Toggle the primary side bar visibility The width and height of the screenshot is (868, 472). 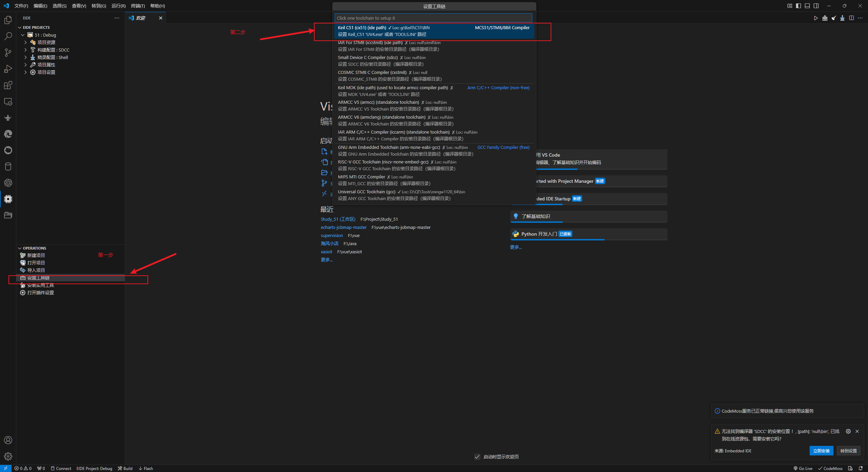(x=798, y=6)
